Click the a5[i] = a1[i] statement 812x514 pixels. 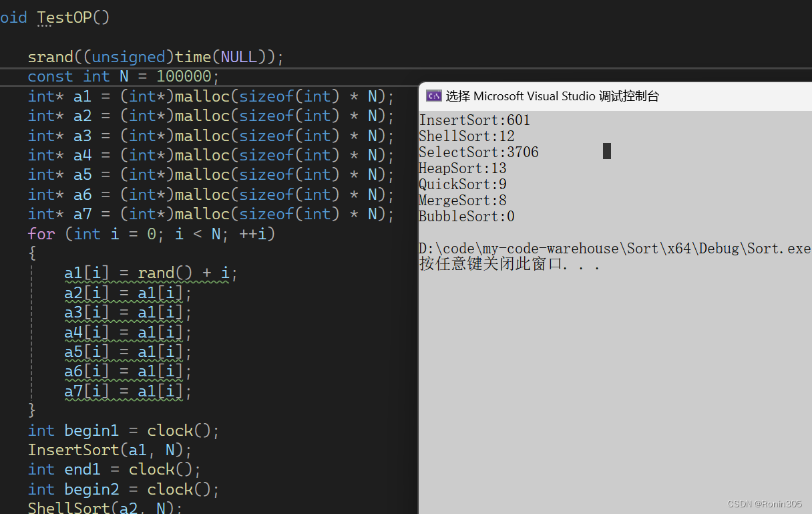point(128,352)
